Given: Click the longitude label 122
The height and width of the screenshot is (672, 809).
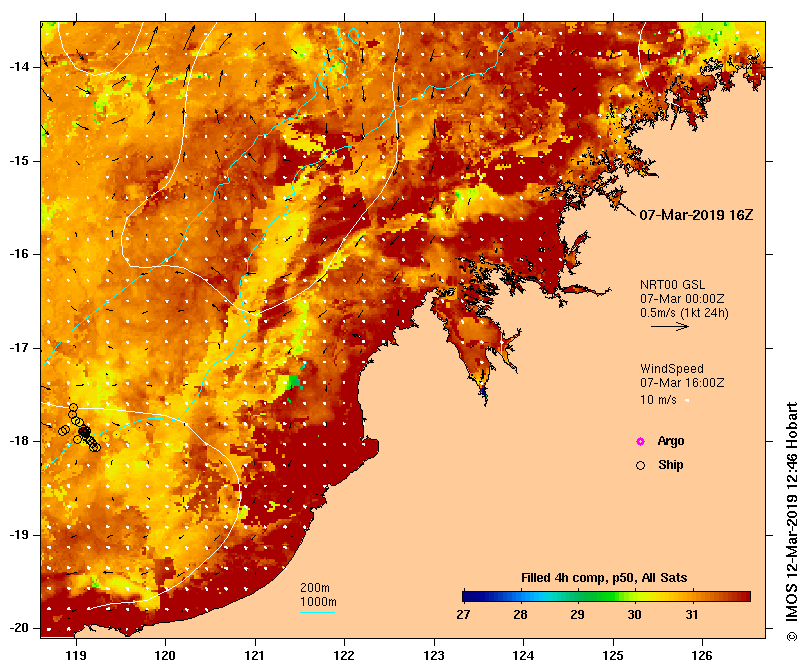Looking at the screenshot, I should [x=344, y=655].
